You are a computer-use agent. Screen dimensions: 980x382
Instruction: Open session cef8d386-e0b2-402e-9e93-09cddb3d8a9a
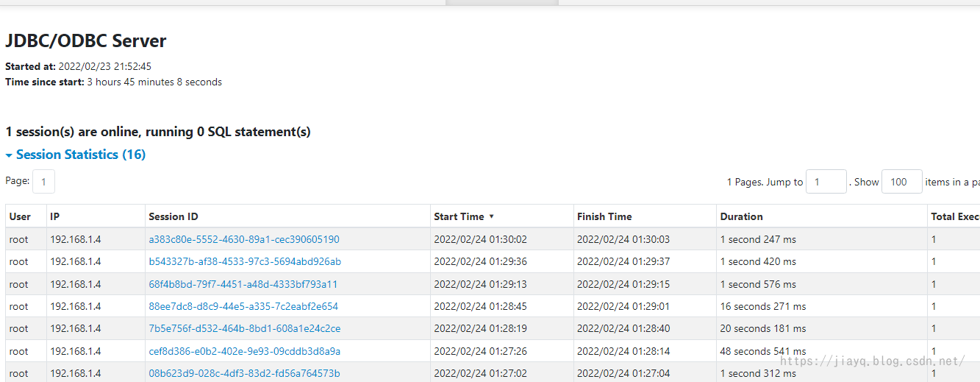[245, 351]
